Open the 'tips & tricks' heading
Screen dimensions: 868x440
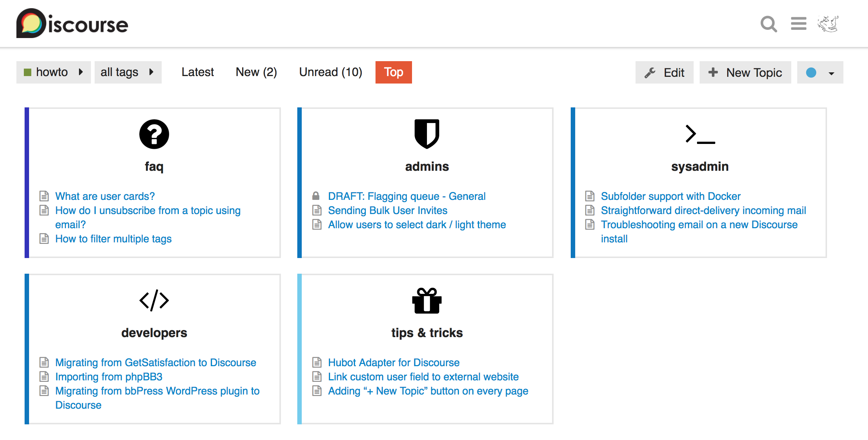(427, 333)
